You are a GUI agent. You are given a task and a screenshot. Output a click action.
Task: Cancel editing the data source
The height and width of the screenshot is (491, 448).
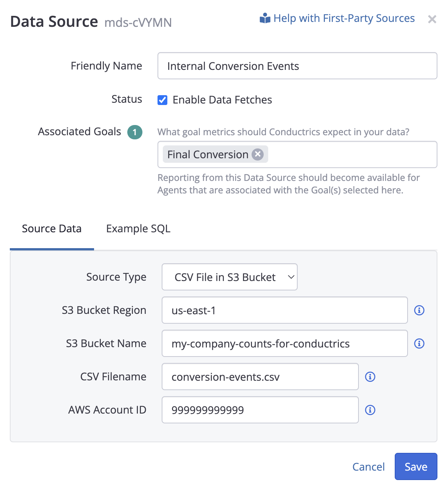[368, 467]
